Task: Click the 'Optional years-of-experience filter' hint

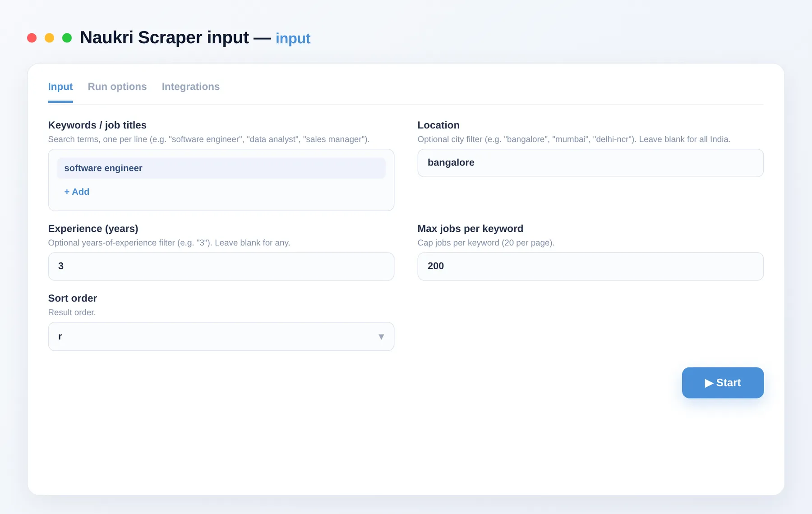Action: (169, 243)
